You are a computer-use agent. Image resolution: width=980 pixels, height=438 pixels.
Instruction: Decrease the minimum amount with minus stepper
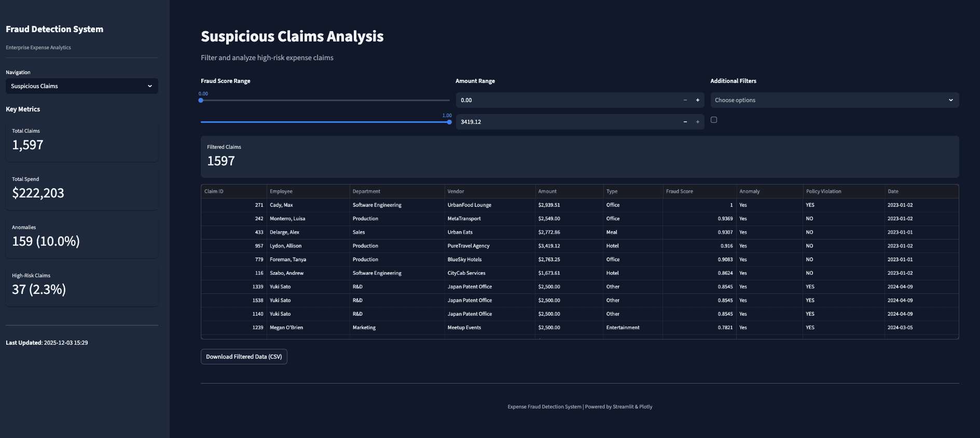tap(685, 100)
